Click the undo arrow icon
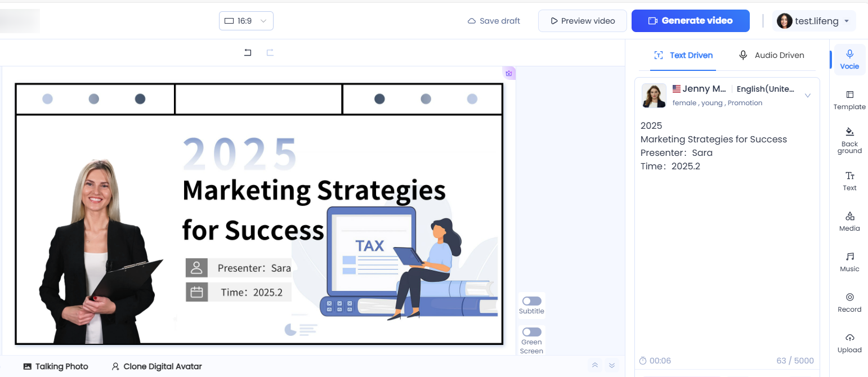 pyautogui.click(x=248, y=53)
